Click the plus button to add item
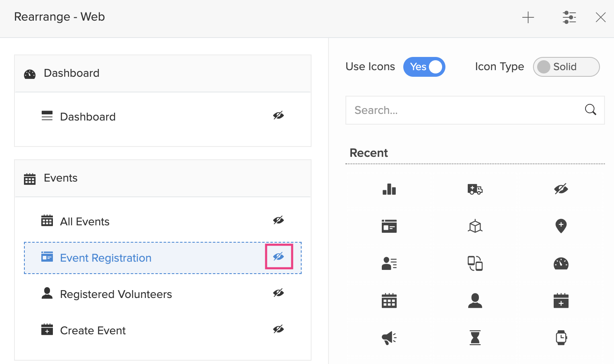The width and height of the screenshot is (614, 364). pos(528,17)
